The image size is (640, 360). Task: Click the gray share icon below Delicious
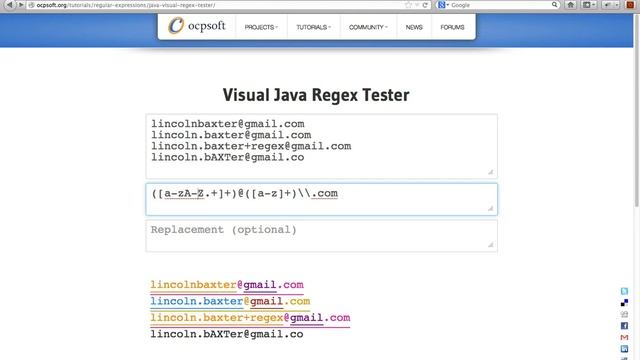[624, 314]
